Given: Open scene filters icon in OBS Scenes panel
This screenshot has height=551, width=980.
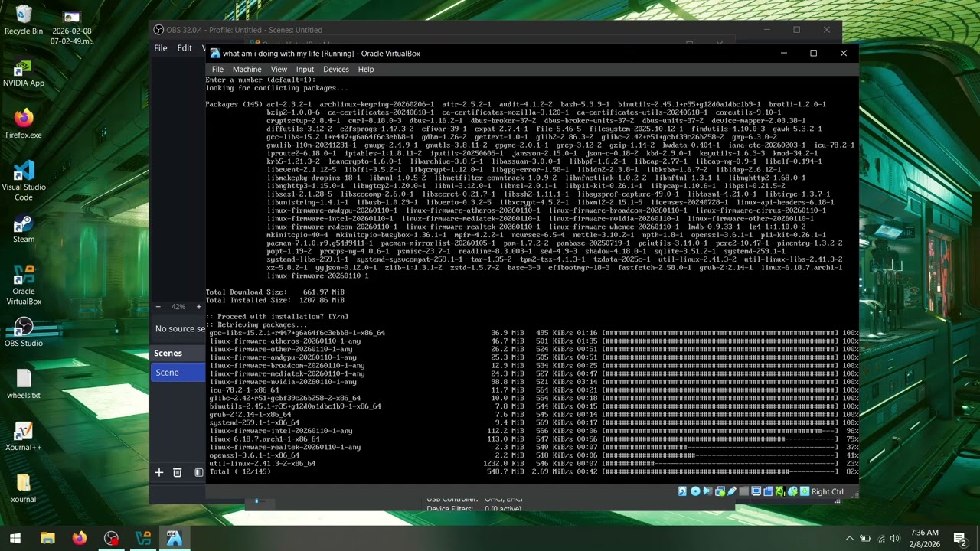Looking at the screenshot, I should 198,473.
